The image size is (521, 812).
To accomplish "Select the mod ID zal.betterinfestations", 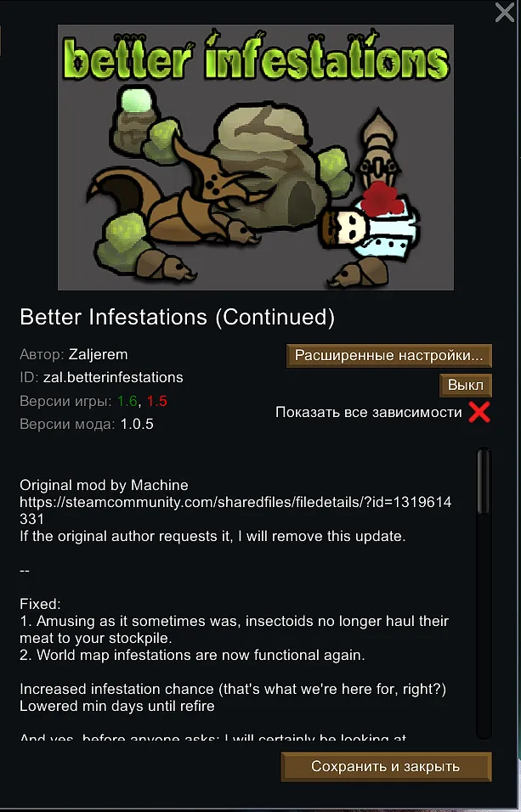I will click(113, 377).
